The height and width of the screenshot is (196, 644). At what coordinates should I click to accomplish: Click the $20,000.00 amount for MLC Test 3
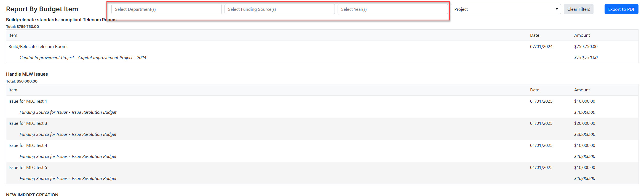[x=585, y=123]
